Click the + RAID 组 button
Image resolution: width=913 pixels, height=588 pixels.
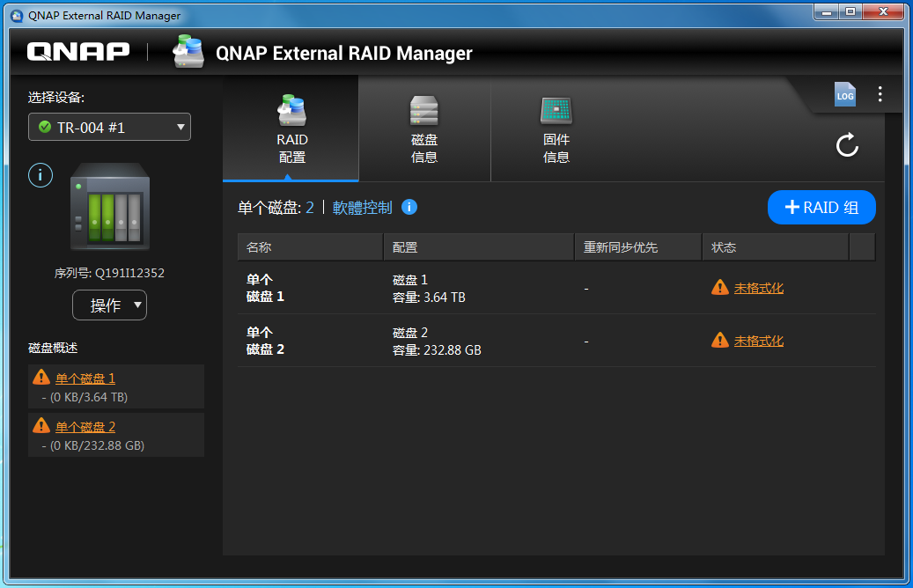(821, 207)
